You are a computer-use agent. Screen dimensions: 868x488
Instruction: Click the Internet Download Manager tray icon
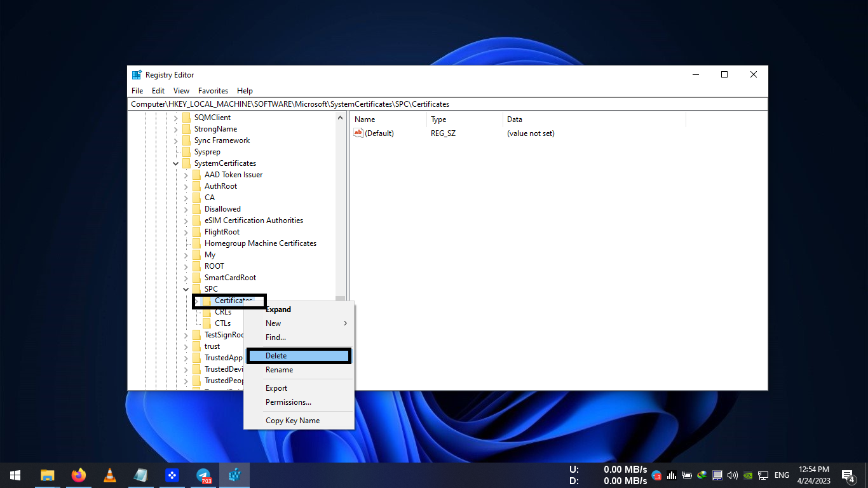pos(702,475)
